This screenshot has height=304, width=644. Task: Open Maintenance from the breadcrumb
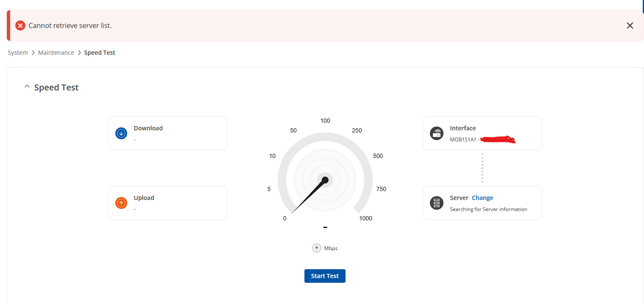point(56,53)
